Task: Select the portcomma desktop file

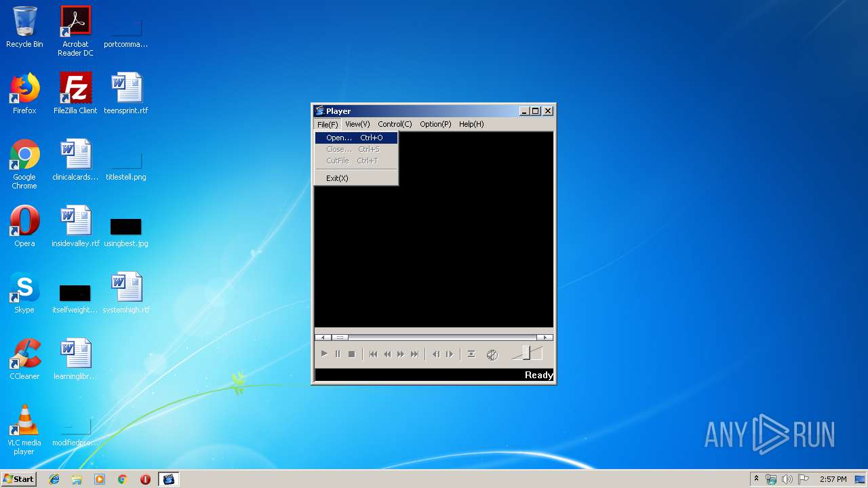Action: click(x=126, y=34)
